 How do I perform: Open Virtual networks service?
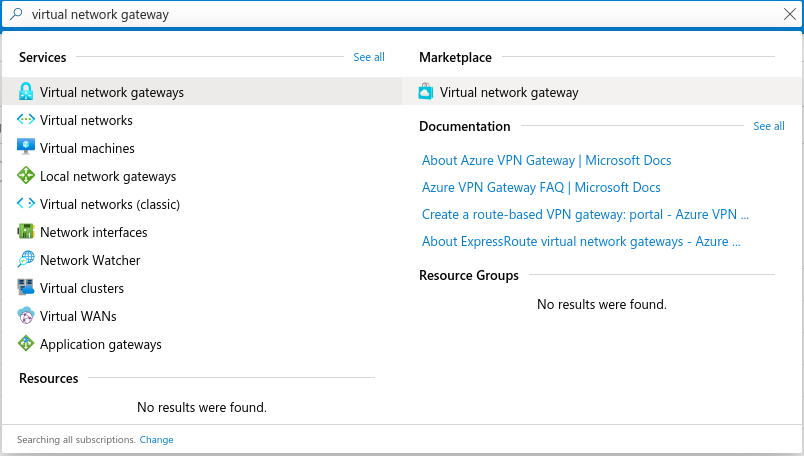[x=202, y=120]
